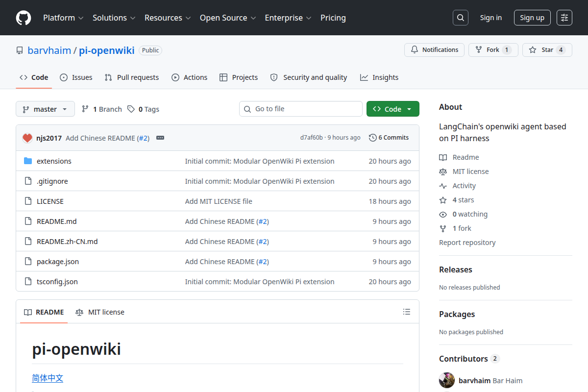Screen dimensions: 588x392
Task: Expand the Resources menu
Action: click(x=167, y=18)
